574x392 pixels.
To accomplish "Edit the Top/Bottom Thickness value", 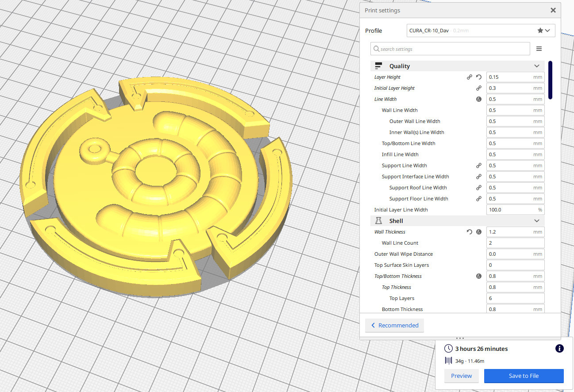I will pyautogui.click(x=515, y=276).
